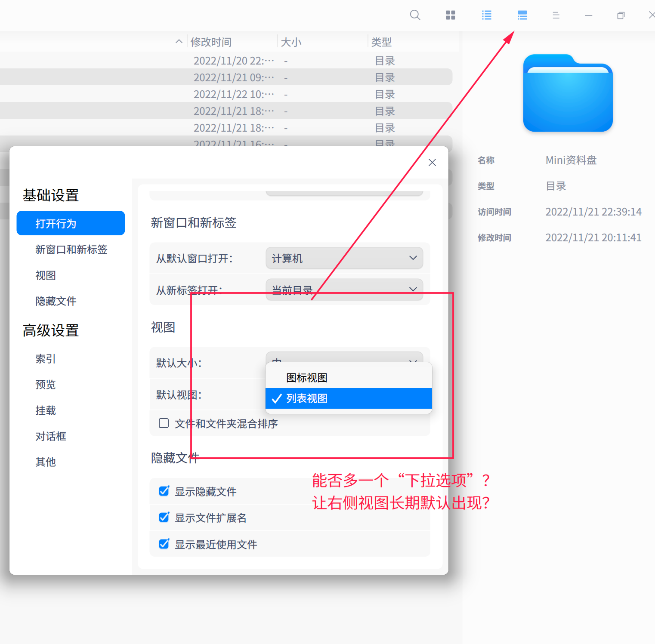Open the search function in toolbar

pyautogui.click(x=414, y=15)
